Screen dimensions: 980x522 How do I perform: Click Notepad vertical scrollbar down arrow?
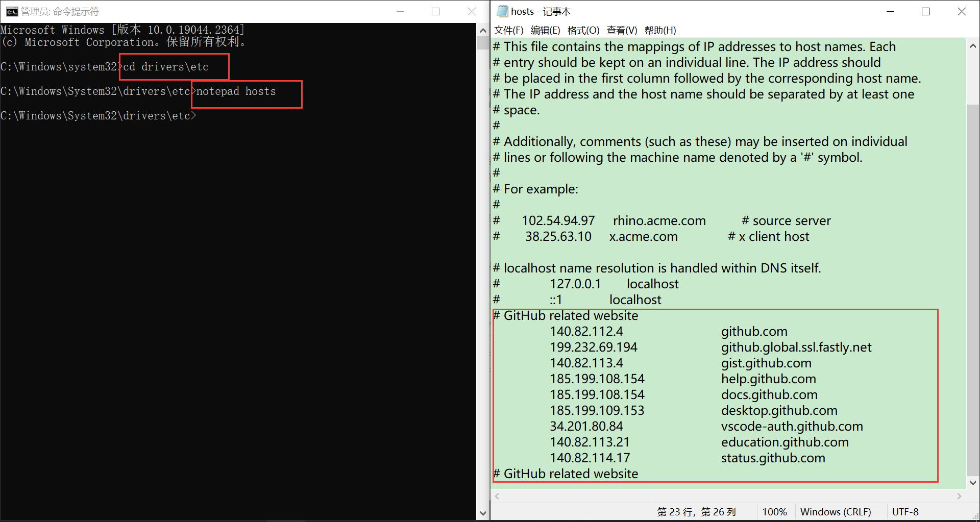coord(973,483)
